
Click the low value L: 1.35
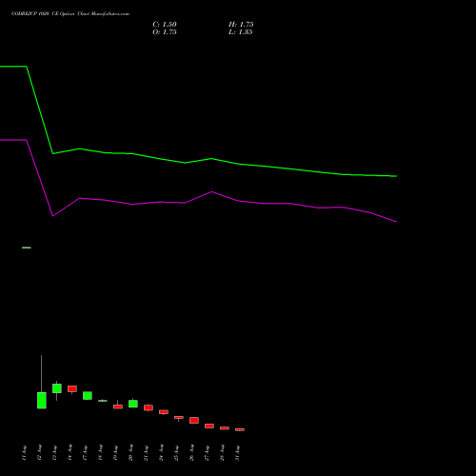[x=241, y=32]
